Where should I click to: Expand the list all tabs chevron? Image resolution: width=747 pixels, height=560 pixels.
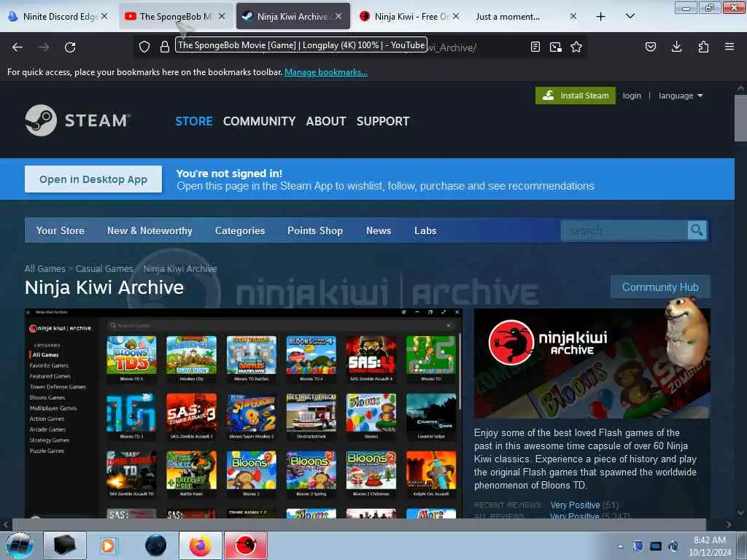pos(630,16)
